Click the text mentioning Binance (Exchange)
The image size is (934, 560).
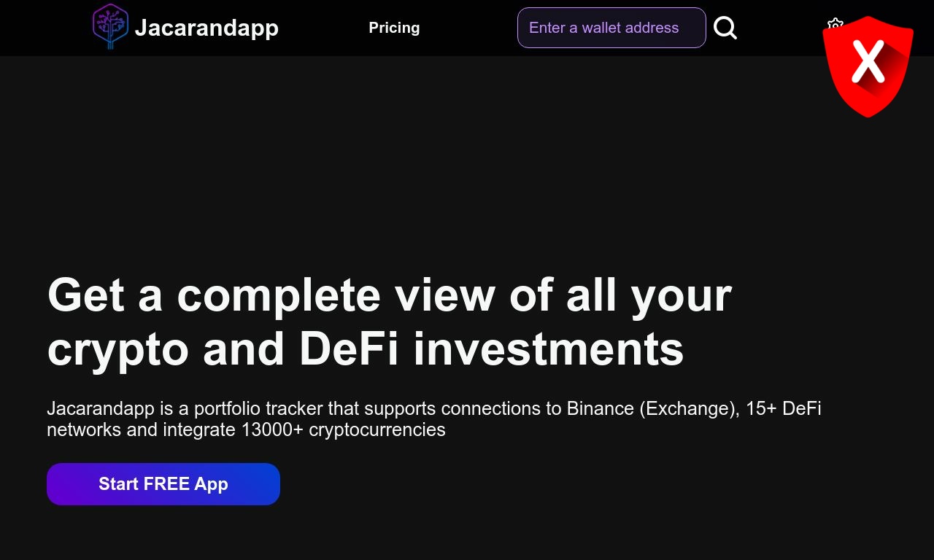(651, 408)
